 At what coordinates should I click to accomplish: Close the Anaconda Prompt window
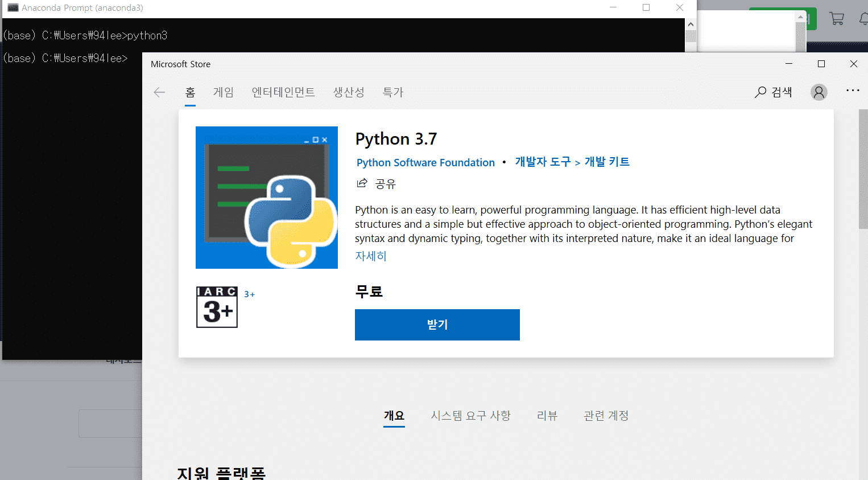coord(680,7)
